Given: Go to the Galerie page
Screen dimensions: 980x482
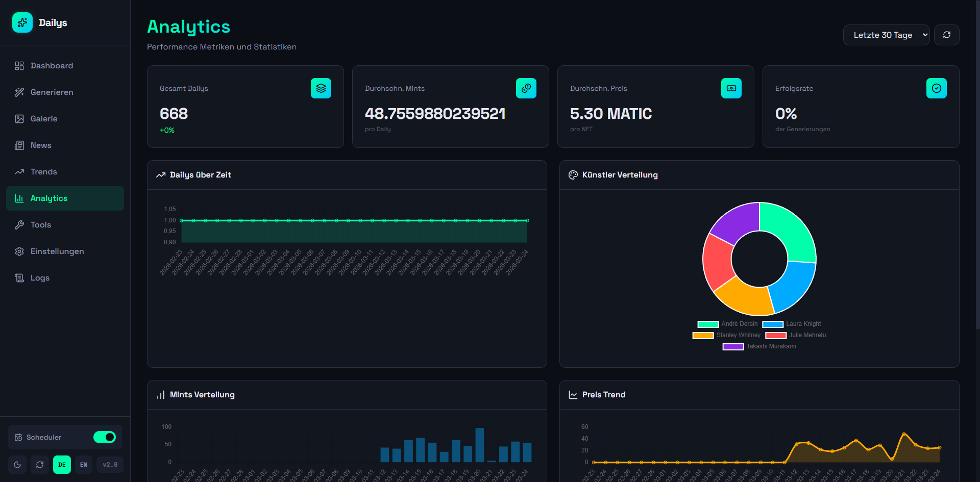Looking at the screenshot, I should click(44, 119).
